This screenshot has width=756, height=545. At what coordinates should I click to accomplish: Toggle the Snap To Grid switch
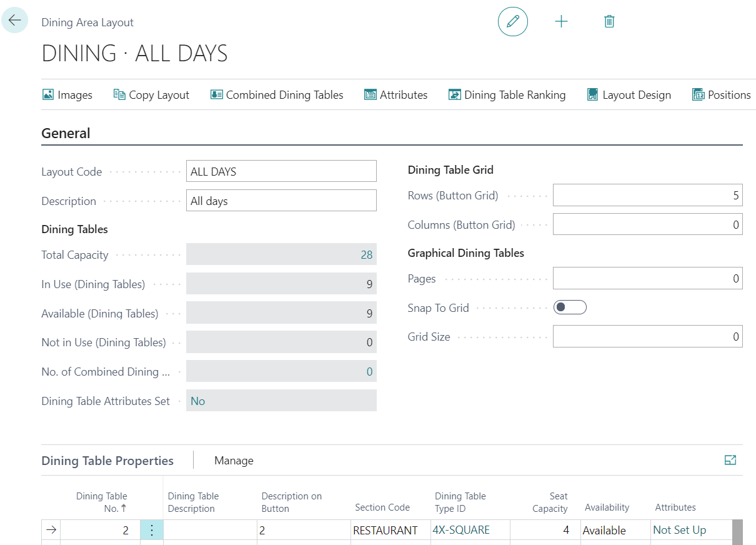click(570, 307)
